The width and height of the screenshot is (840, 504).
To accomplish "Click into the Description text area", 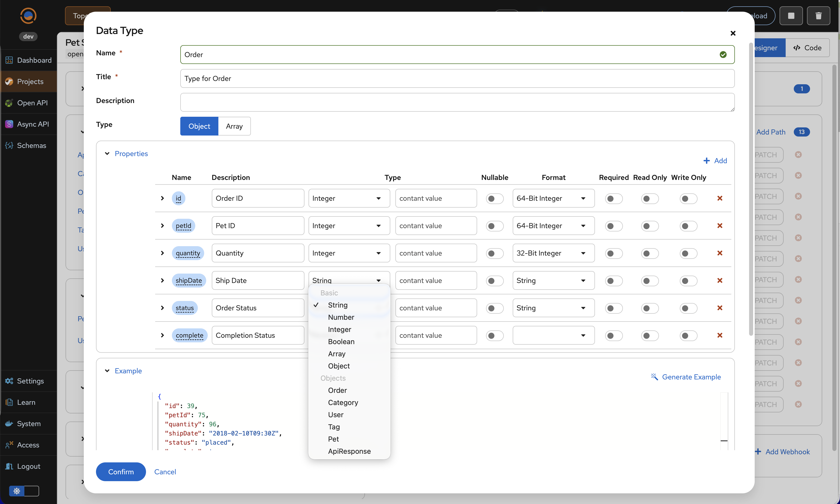I will (x=457, y=102).
